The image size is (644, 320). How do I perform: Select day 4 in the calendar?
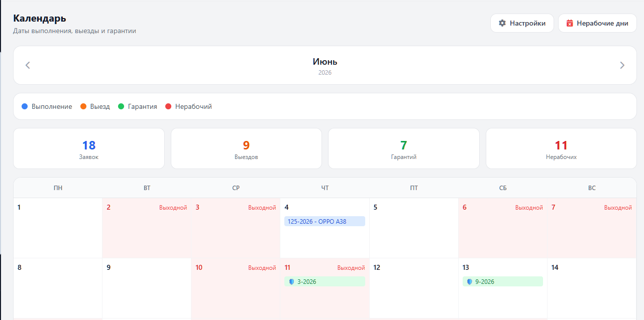click(325, 228)
